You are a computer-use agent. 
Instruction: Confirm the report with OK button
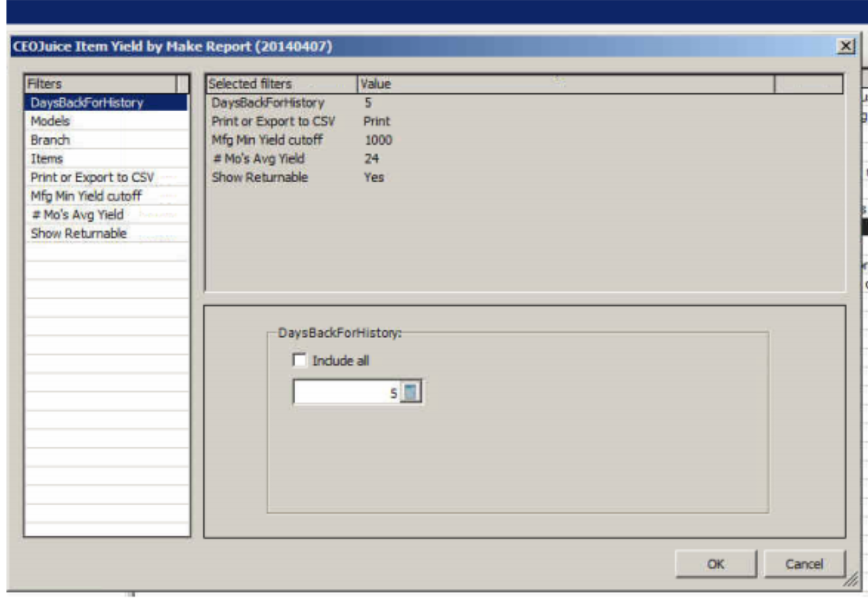click(x=715, y=564)
